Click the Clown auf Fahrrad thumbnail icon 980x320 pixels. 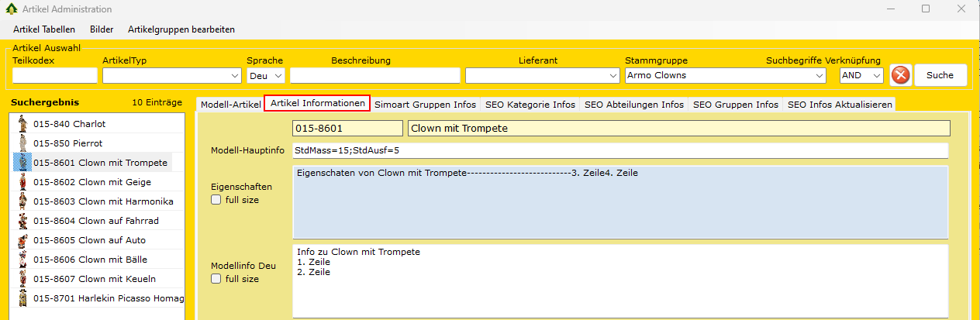[22, 221]
